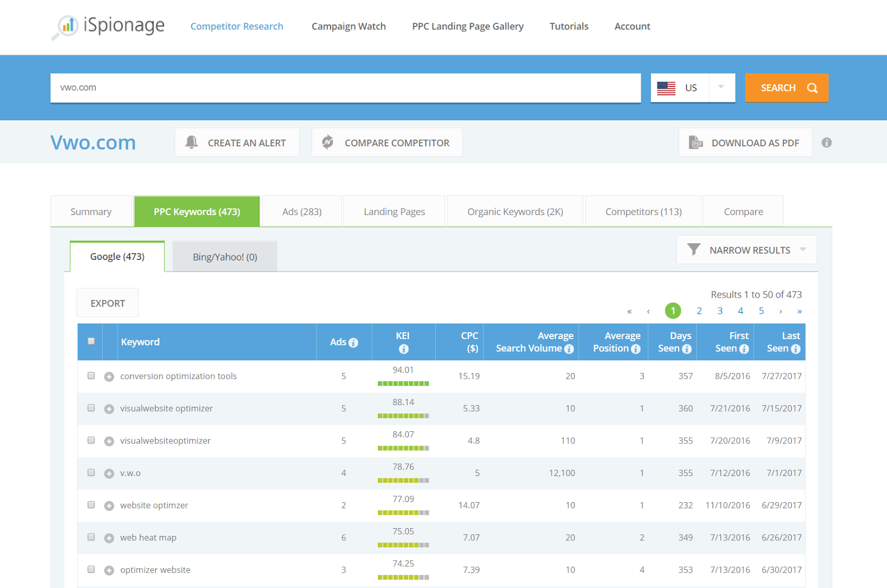
Task: Click the COMPARE COMPETITOR button
Action: tap(387, 142)
